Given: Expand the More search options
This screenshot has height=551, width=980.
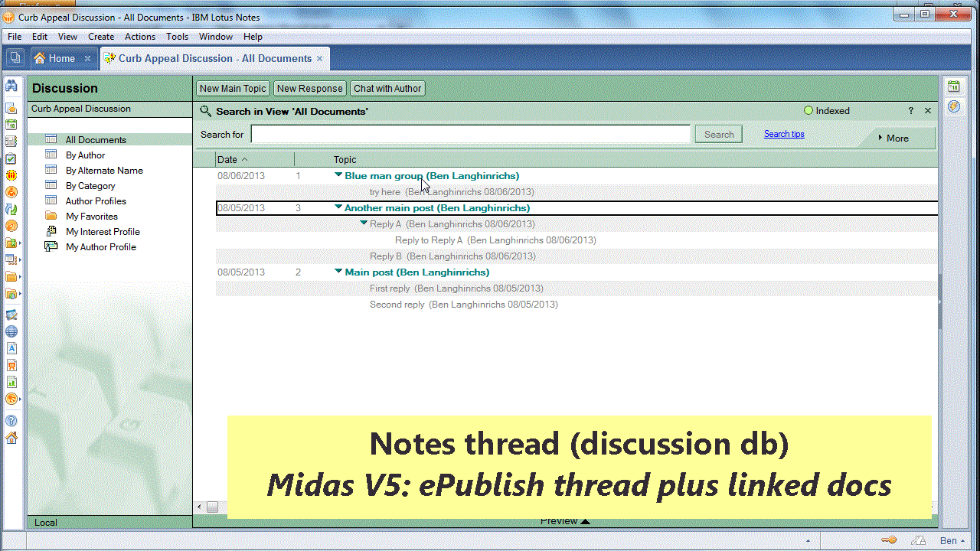Looking at the screenshot, I should point(893,139).
